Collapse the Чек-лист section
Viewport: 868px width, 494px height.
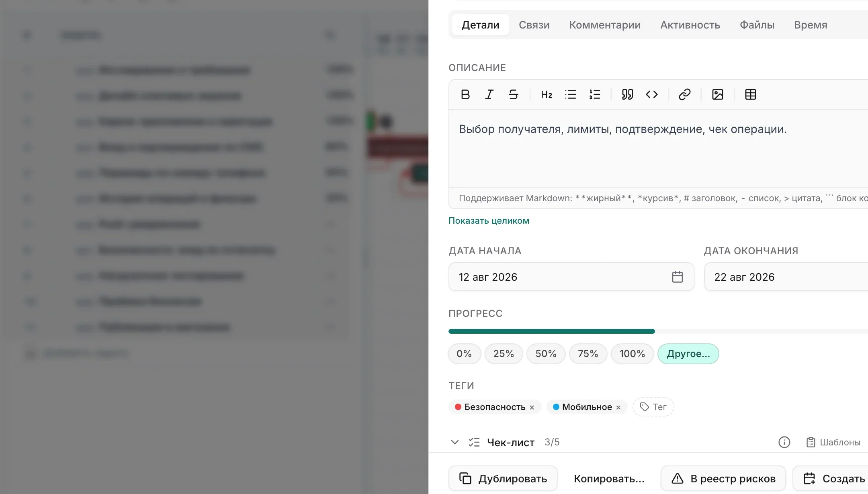pos(455,442)
